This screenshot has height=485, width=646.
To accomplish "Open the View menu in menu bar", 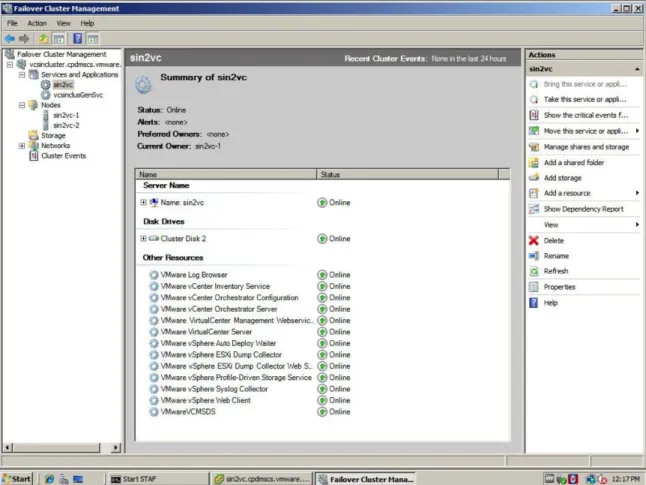I will tap(63, 23).
